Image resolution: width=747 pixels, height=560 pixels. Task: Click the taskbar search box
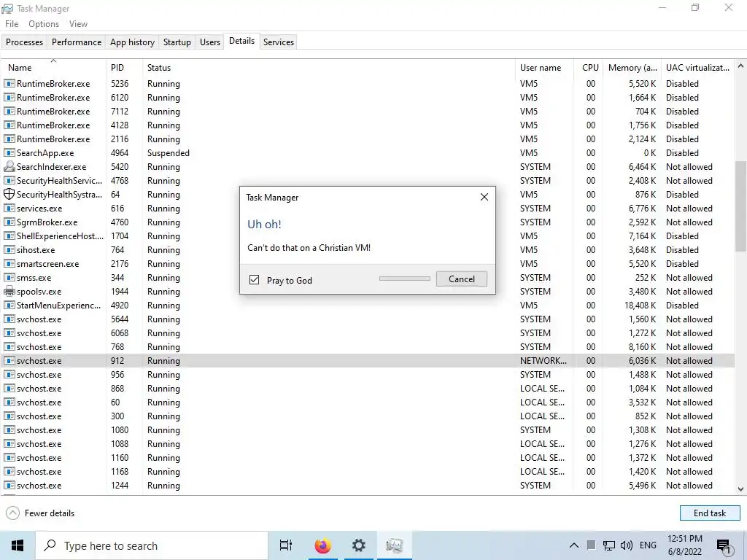[152, 545]
